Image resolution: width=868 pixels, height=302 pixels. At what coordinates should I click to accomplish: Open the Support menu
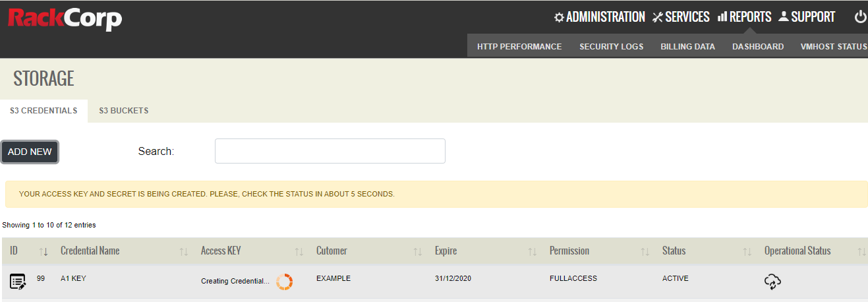[807, 17]
